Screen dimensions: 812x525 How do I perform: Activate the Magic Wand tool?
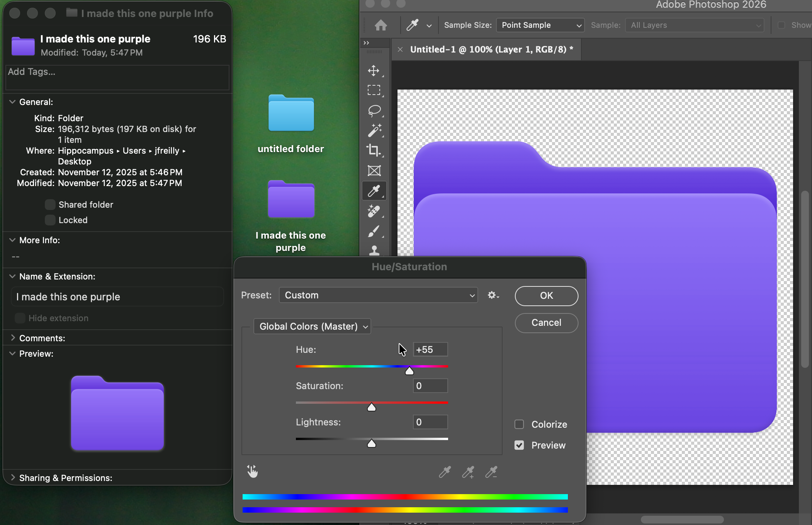click(374, 130)
